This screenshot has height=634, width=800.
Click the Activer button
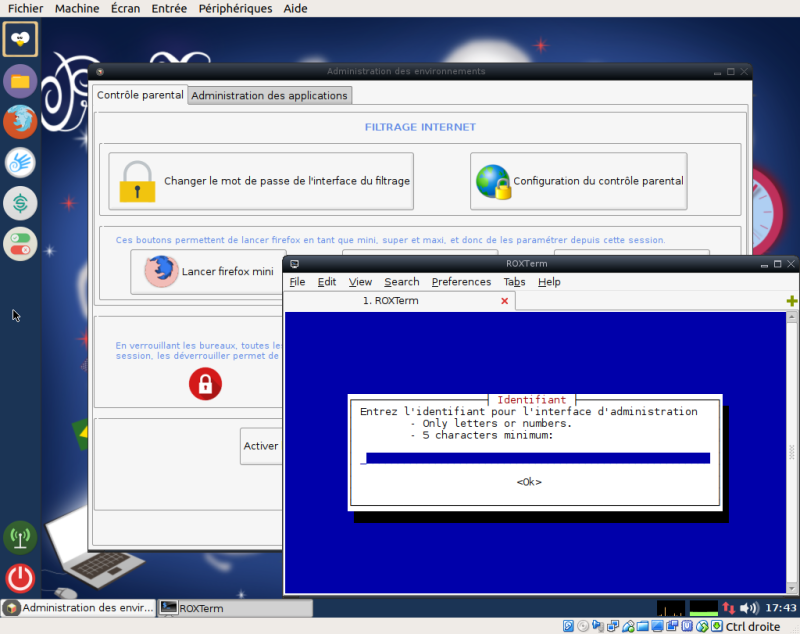coord(261,446)
